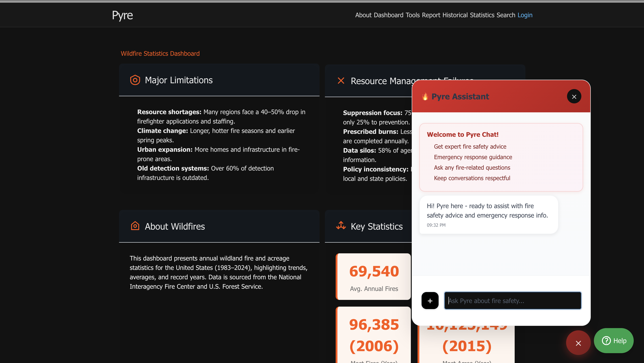This screenshot has width=644, height=363.
Task: Go to Dashboard in navigation
Action: click(388, 15)
